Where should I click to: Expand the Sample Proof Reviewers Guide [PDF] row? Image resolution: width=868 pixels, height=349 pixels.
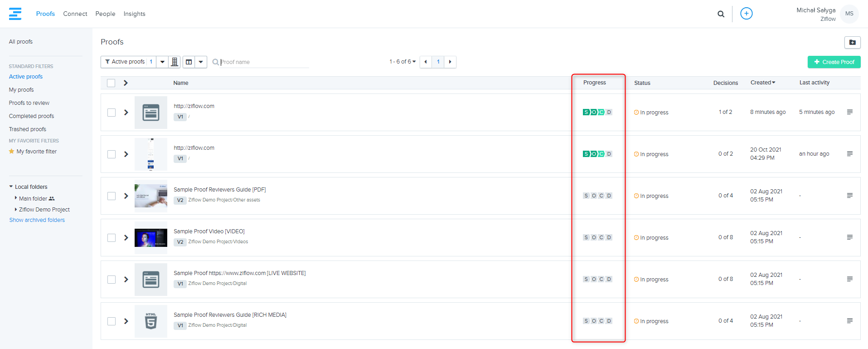[126, 196]
